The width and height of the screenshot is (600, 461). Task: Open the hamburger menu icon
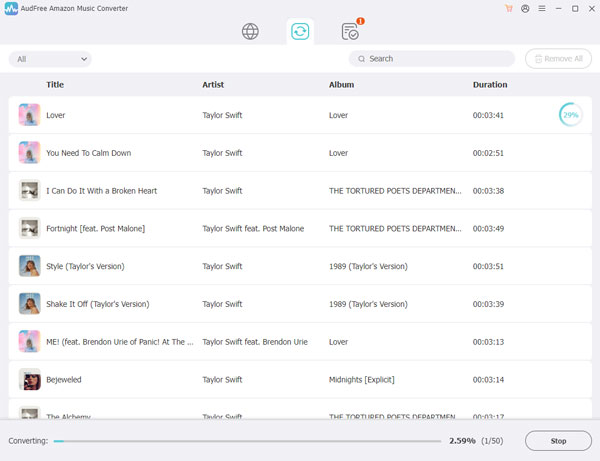541,8
